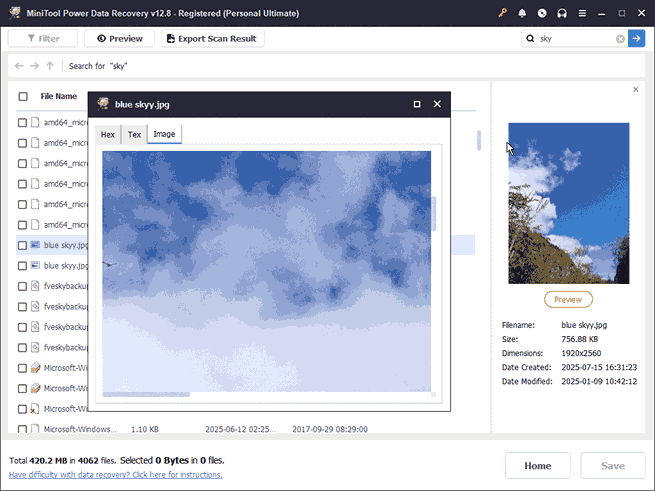Screen dimensions: 655x491
Task: Navigate back with the left arrow
Action: click(19, 66)
